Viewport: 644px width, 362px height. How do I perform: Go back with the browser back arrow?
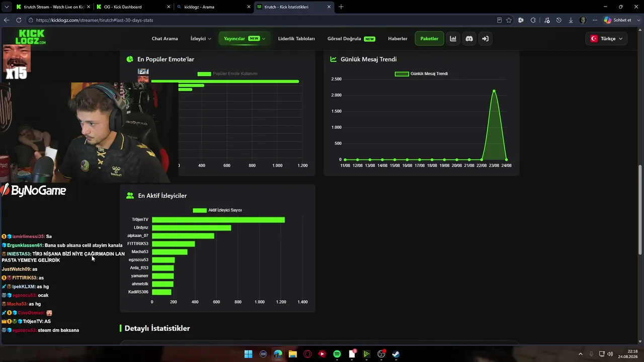[7, 20]
